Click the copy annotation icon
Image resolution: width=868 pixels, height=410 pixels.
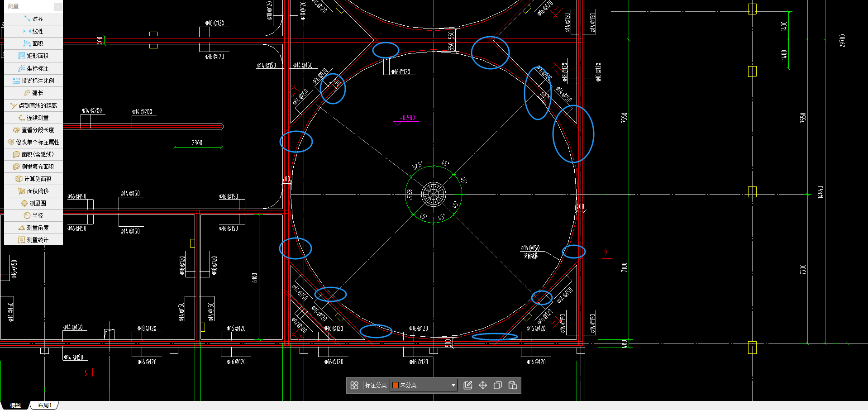[x=498, y=385]
